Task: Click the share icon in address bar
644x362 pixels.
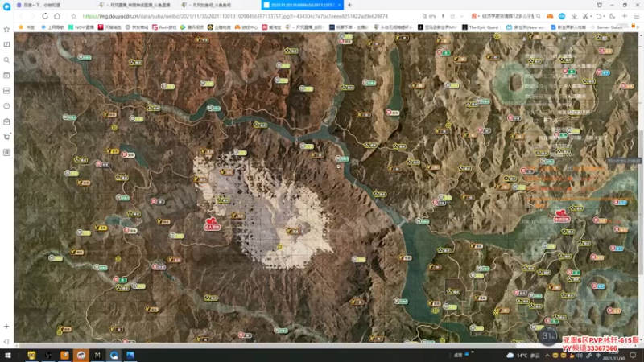Action: click(452, 16)
